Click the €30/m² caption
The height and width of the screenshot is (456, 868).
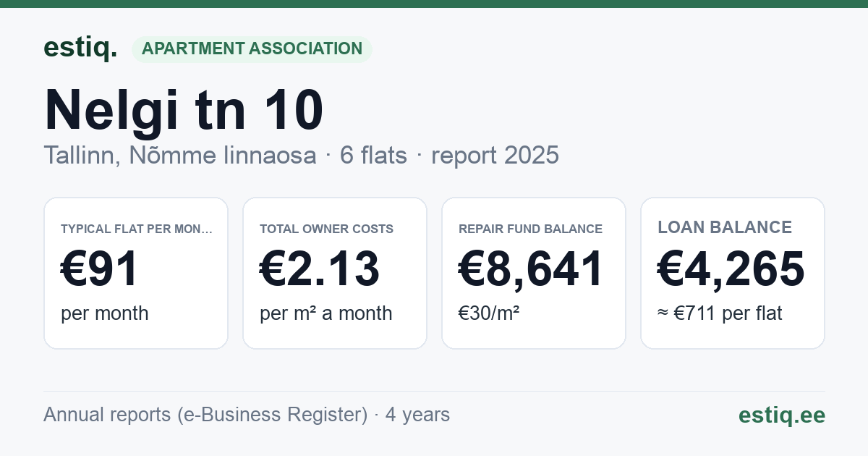click(489, 313)
